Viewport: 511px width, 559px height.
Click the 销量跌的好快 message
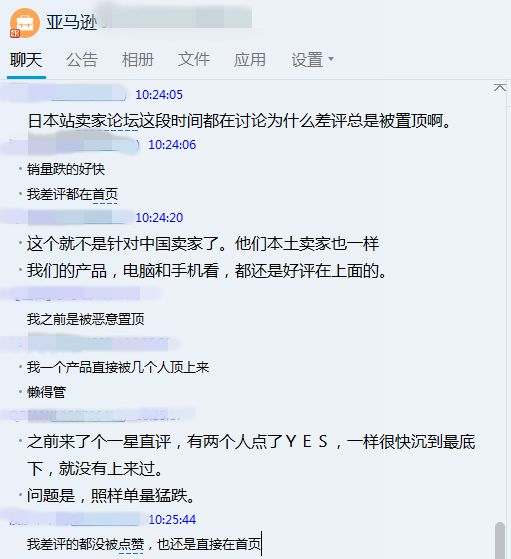[66, 169]
